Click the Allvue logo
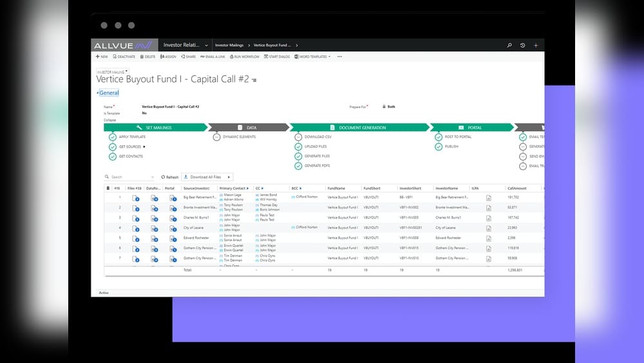The image size is (644, 363). pyautogui.click(x=123, y=45)
